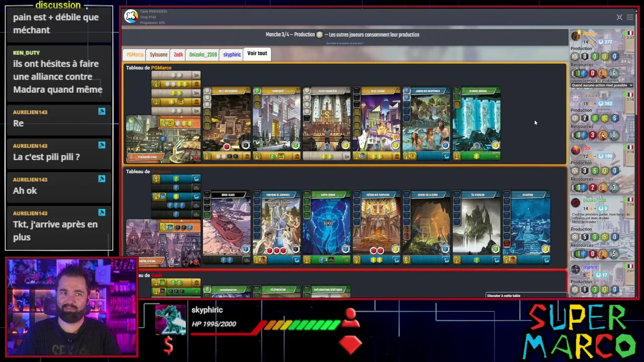Click PGMarco's Fédération d'Asie empire card
Screen dimensions: 644x362
(163, 138)
